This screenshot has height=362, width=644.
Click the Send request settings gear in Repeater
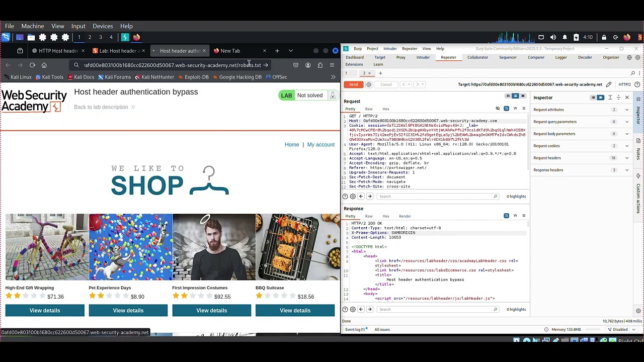tap(369, 84)
